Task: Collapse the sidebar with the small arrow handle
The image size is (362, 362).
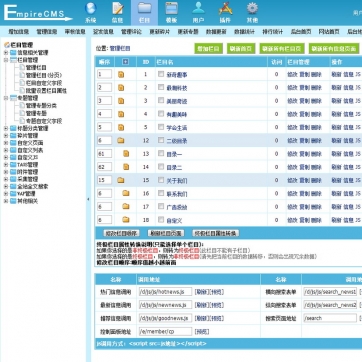Action: tap(88, 199)
